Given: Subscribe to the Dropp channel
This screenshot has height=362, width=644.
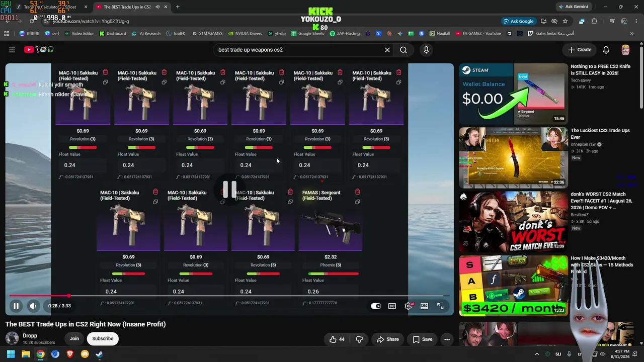Looking at the screenshot, I should point(103,338).
